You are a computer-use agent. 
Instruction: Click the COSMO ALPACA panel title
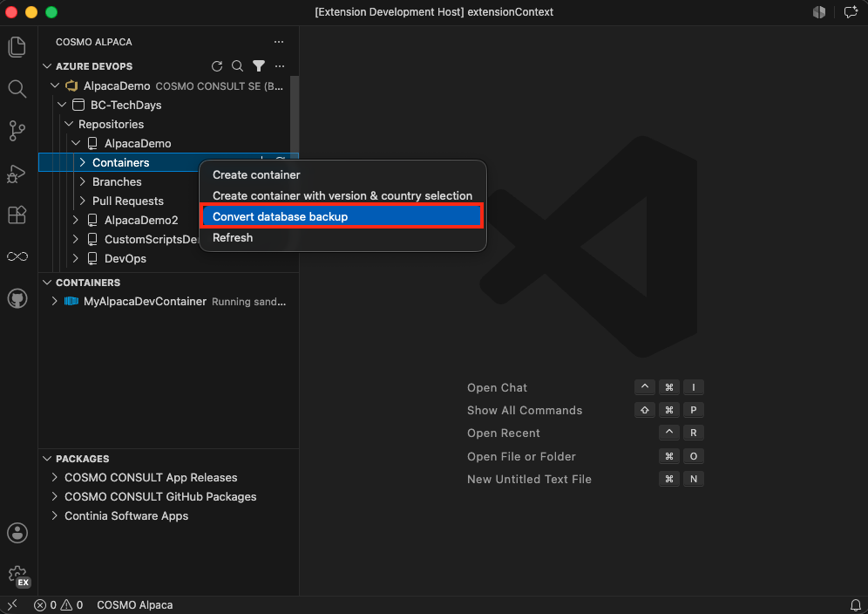point(94,42)
